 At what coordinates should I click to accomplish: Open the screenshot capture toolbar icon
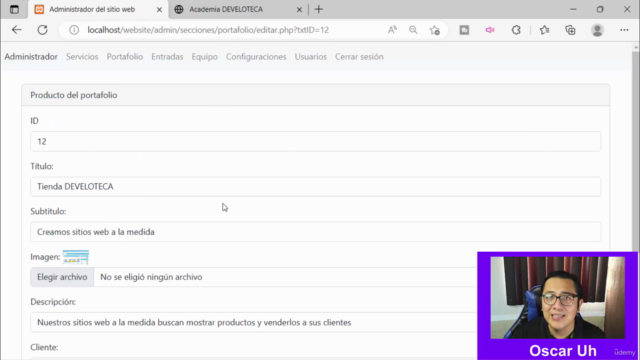[464, 30]
